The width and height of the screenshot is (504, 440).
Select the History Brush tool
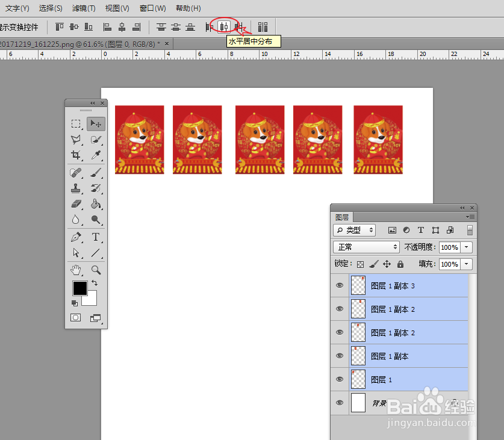click(x=96, y=188)
